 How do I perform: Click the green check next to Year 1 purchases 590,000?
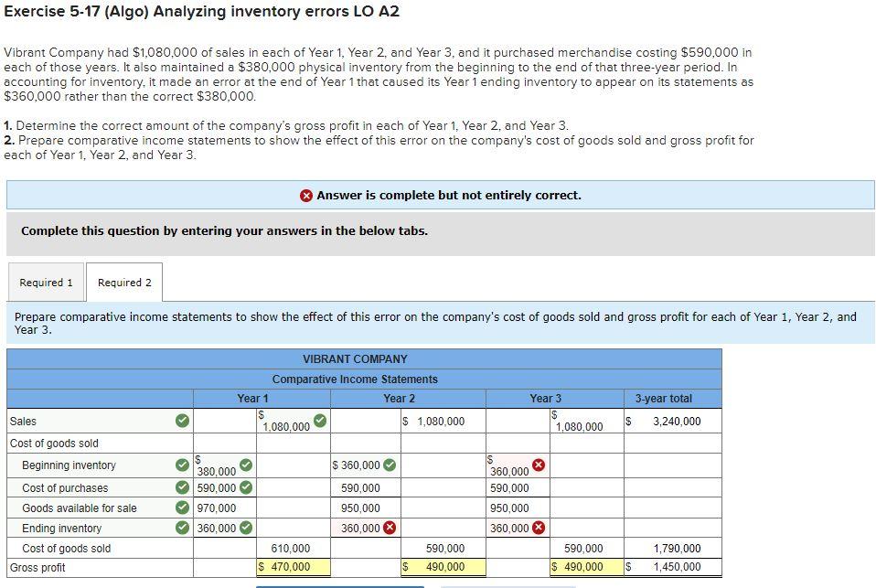click(246, 487)
